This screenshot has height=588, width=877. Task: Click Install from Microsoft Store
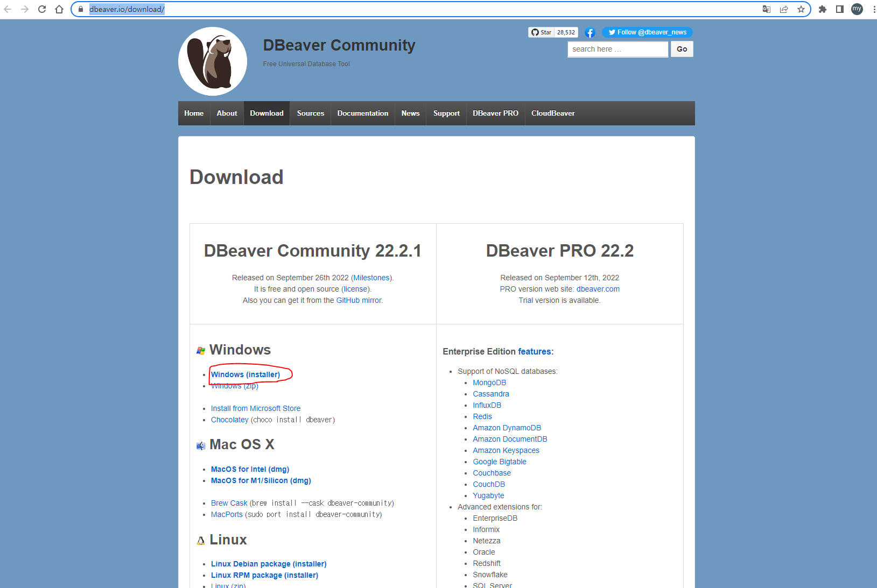coord(256,408)
